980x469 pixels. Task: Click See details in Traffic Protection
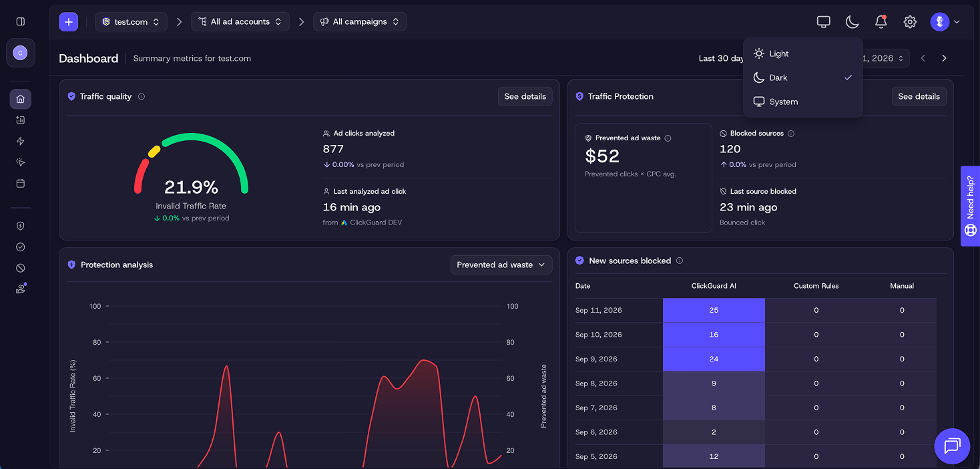click(919, 96)
